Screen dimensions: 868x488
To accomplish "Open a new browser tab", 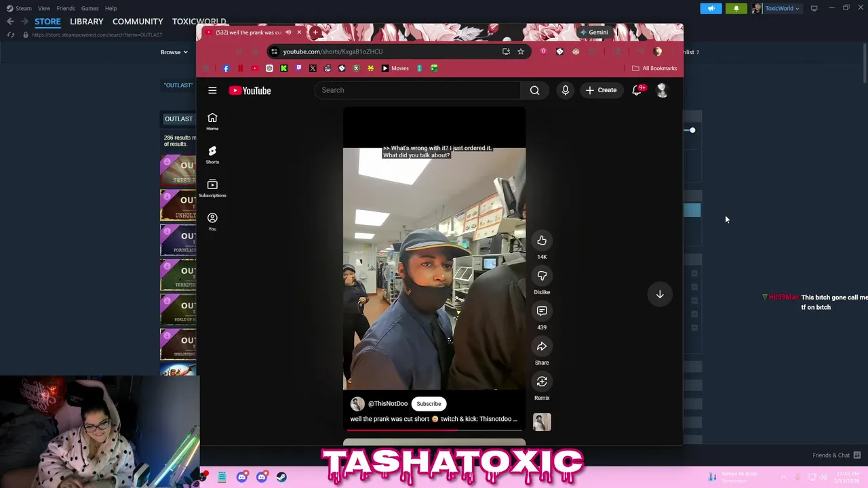I will (315, 32).
